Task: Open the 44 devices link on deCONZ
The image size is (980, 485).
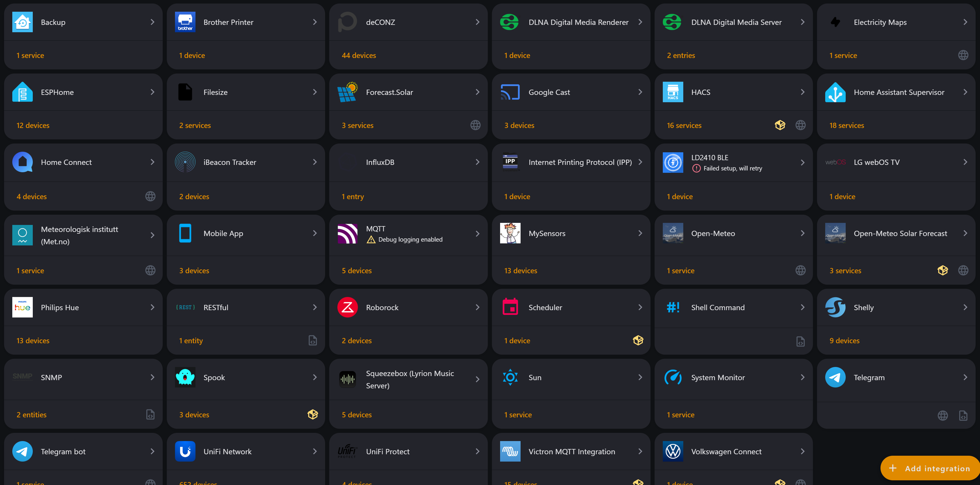Action: coord(358,56)
